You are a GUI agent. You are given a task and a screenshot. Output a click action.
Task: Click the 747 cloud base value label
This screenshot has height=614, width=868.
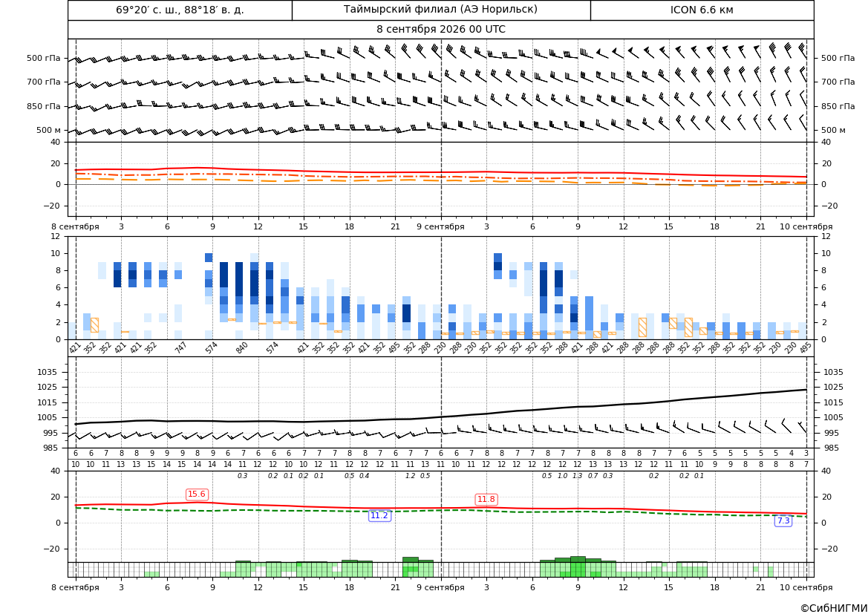pos(180,347)
